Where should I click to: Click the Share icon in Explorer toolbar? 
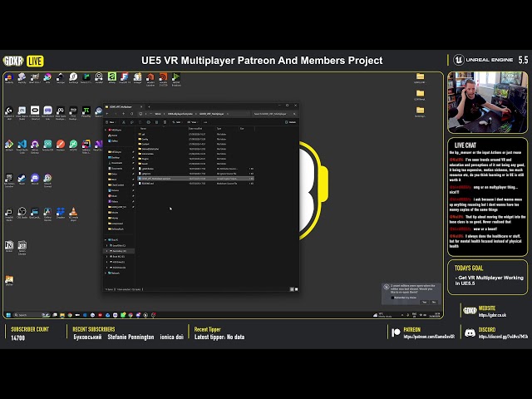tap(157, 122)
